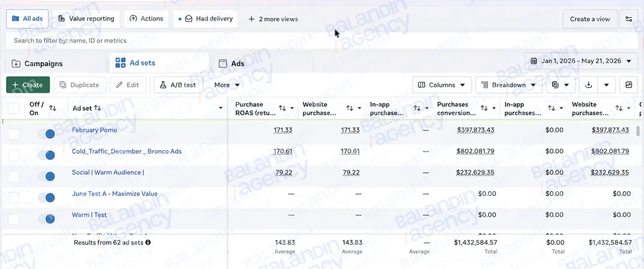Click the export download icon

(588, 85)
